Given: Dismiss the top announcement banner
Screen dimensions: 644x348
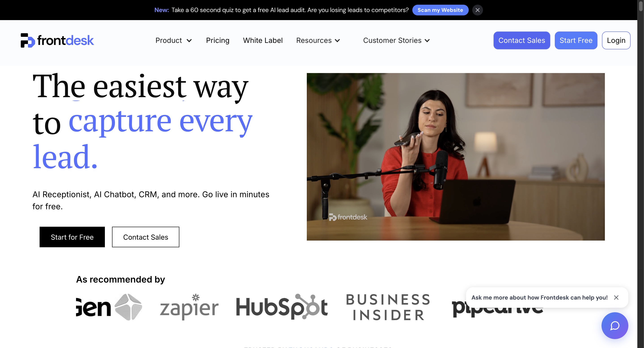Looking at the screenshot, I should (x=477, y=10).
